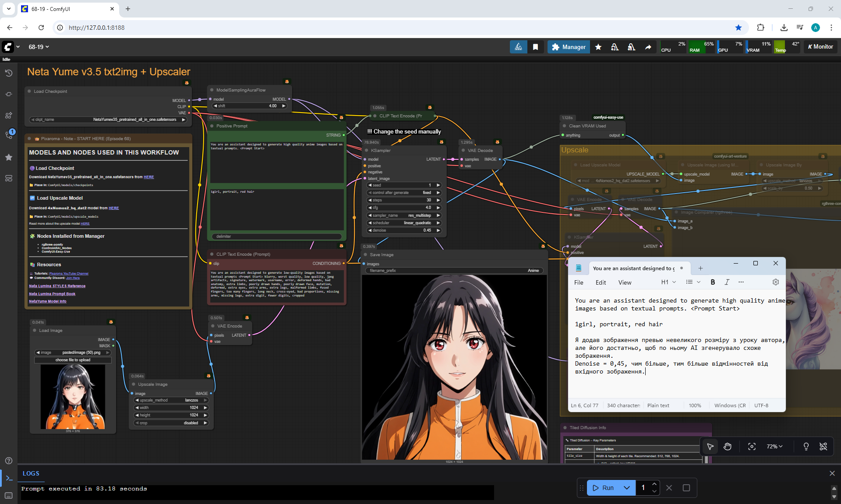841x504 pixels.
Task: Open the 68-19 workflow name dropdown
Action: point(39,47)
